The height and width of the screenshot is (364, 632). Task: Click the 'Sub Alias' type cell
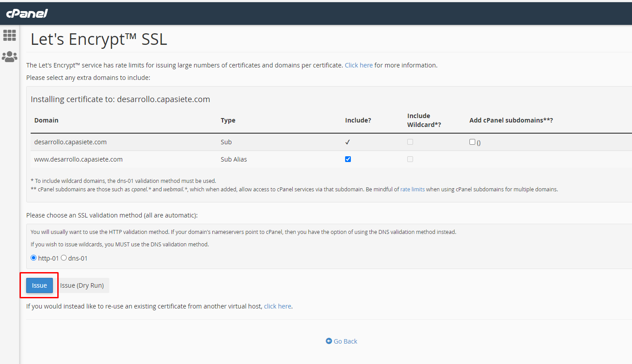[x=234, y=159]
